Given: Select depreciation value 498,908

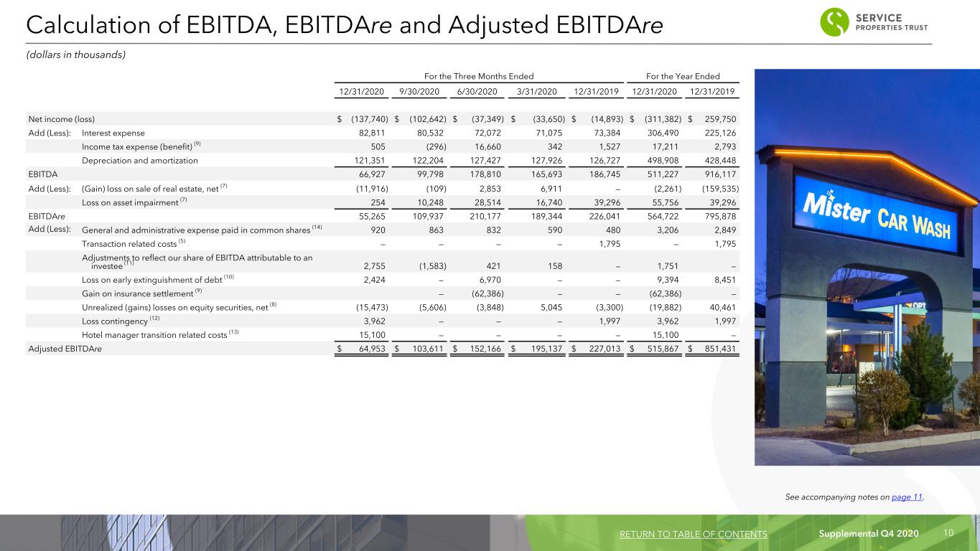Looking at the screenshot, I should [x=666, y=160].
